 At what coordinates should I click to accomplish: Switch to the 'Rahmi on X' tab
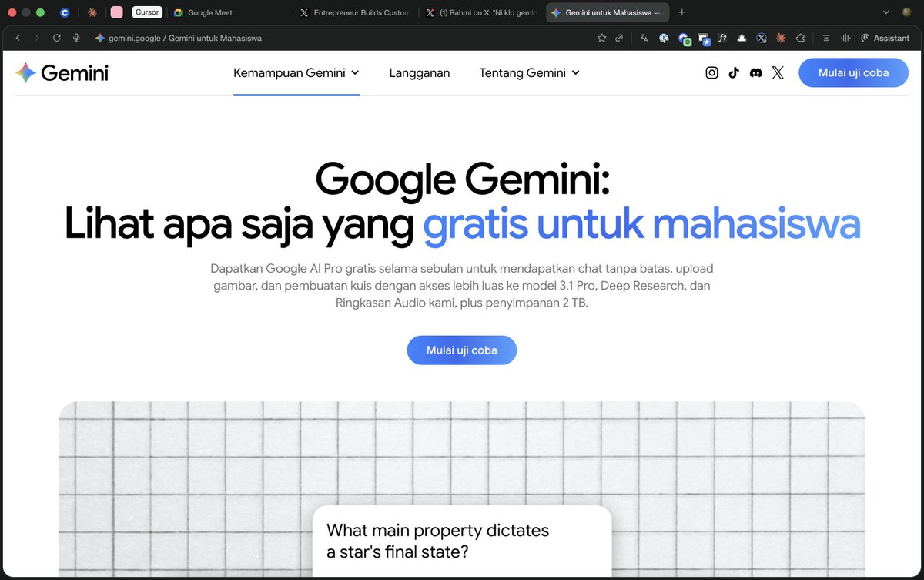(481, 12)
